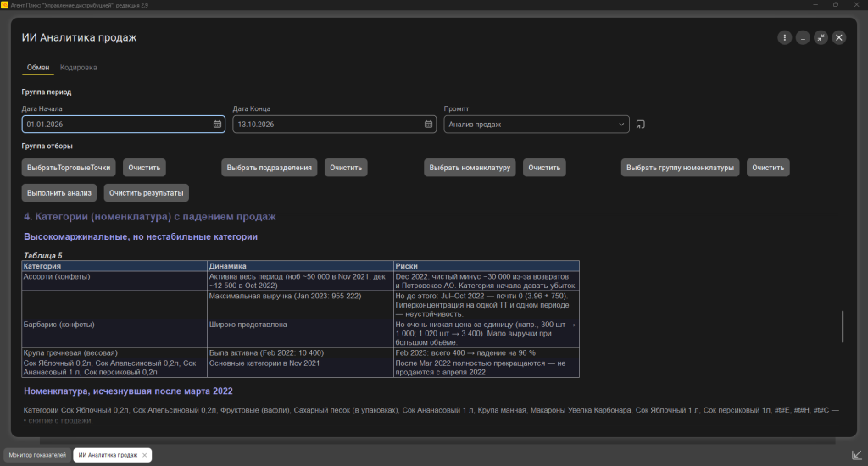Focus the Дата Конца date input field

328,124
